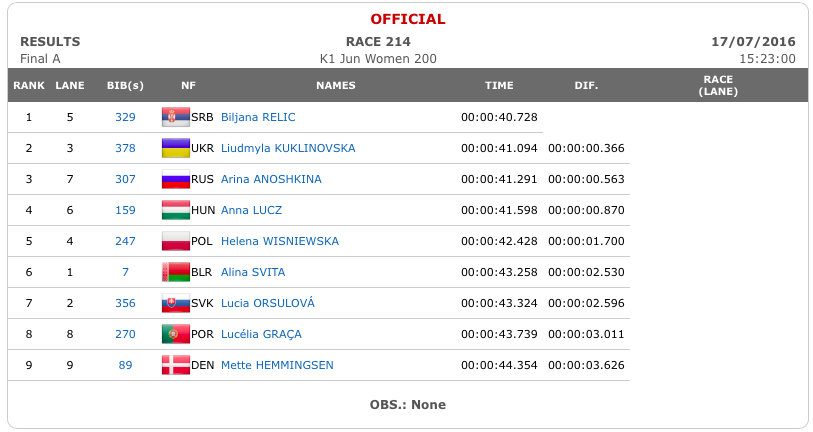813x432 pixels.
Task: Click the Poland flag icon
Action: (x=176, y=241)
